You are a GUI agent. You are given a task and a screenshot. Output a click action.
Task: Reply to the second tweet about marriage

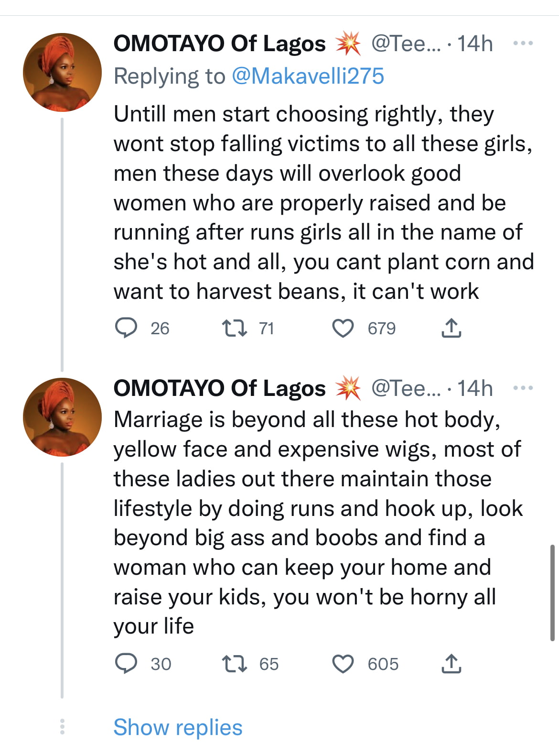pyautogui.click(x=126, y=664)
